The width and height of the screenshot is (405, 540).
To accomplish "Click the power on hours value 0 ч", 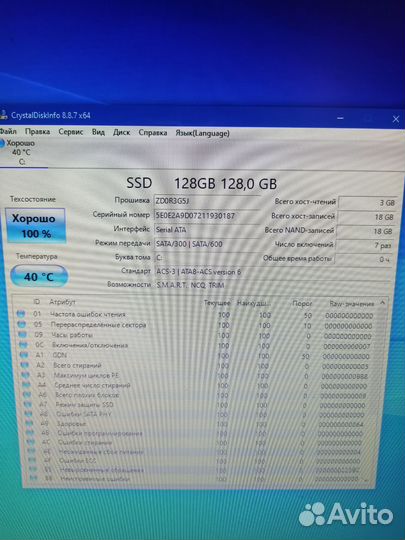I will [x=363, y=259].
